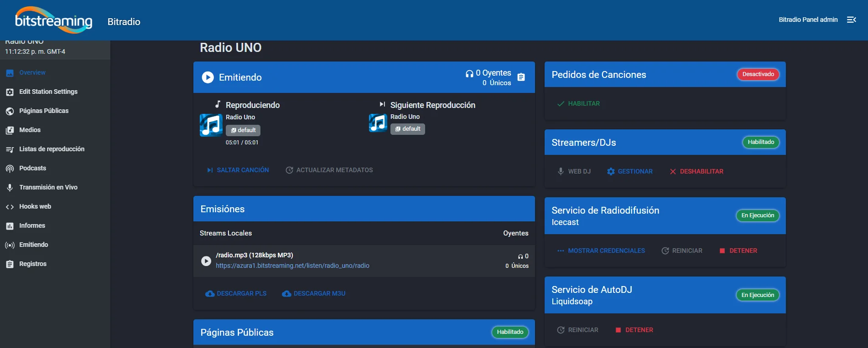Click the Siguiente Reproducción album art thumbnail
The image size is (868, 348).
(378, 123)
